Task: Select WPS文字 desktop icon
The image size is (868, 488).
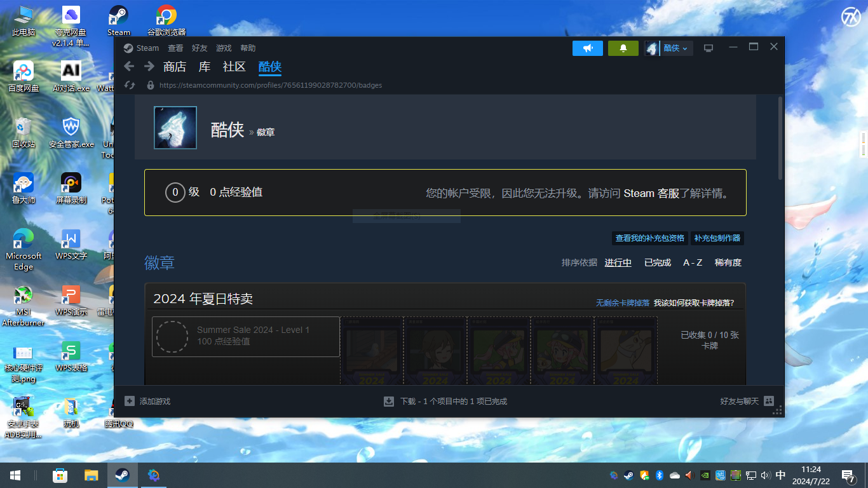Action: pos(71,244)
